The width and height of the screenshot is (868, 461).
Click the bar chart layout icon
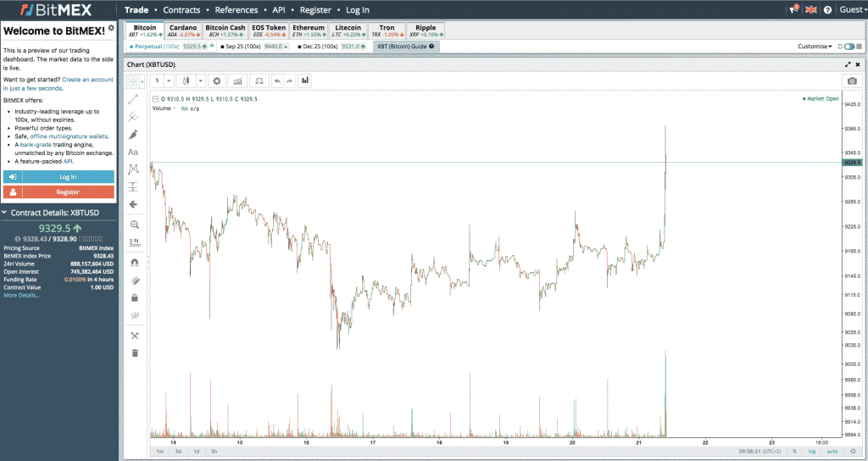click(x=304, y=81)
